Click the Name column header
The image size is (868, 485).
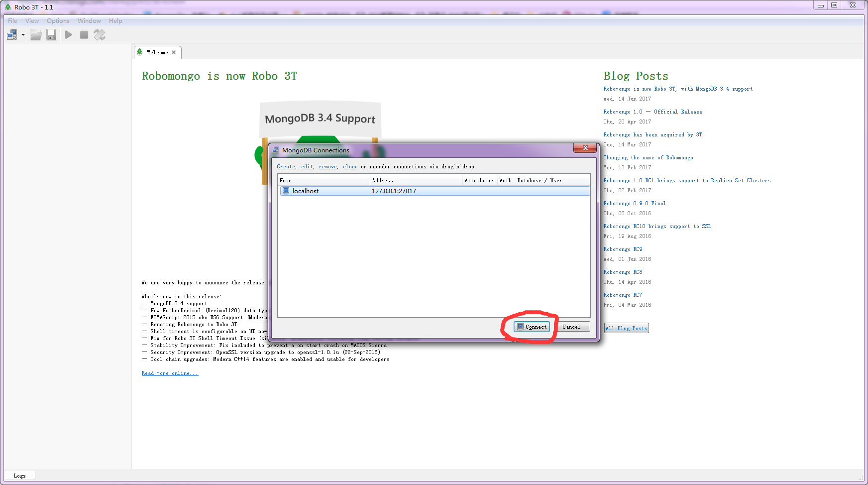pyautogui.click(x=324, y=181)
